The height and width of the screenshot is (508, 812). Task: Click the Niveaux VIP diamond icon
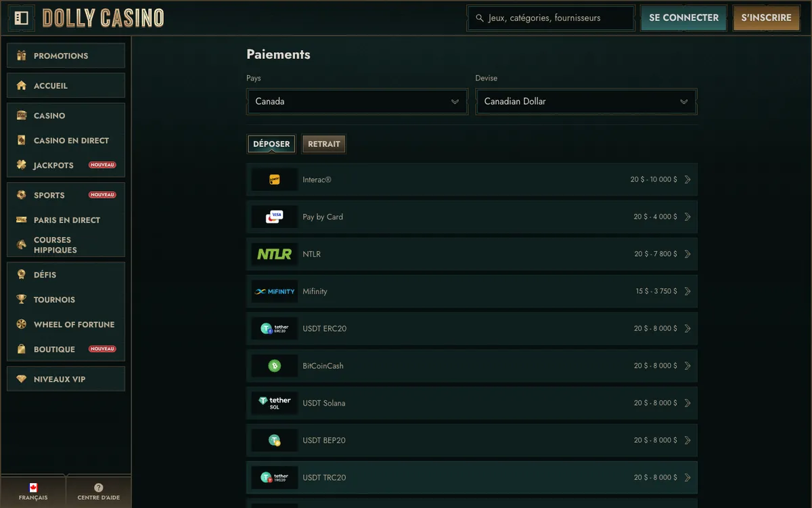pos(22,379)
